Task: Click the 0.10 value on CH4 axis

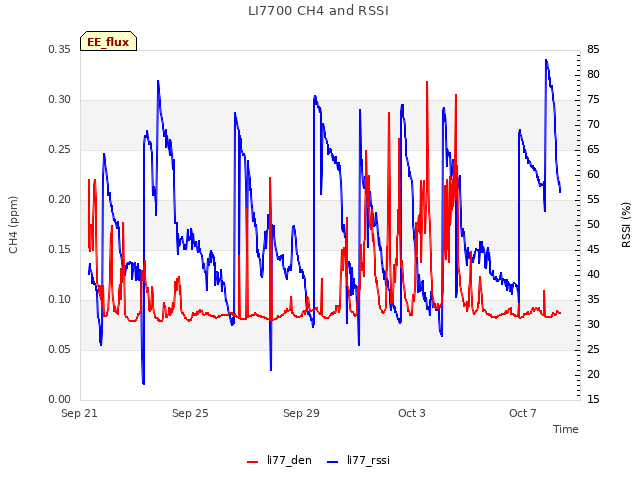Action: (60, 300)
